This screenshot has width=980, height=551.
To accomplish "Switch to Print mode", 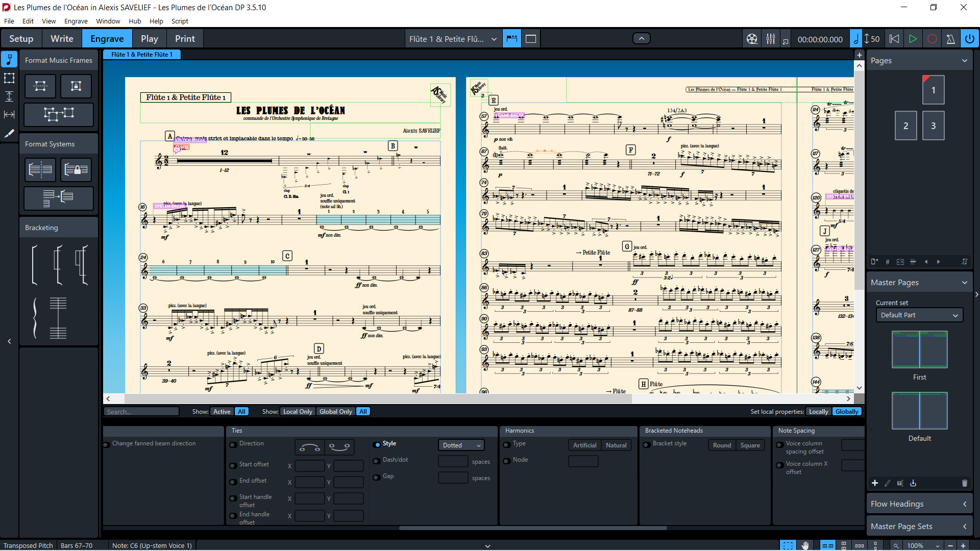I will (185, 39).
